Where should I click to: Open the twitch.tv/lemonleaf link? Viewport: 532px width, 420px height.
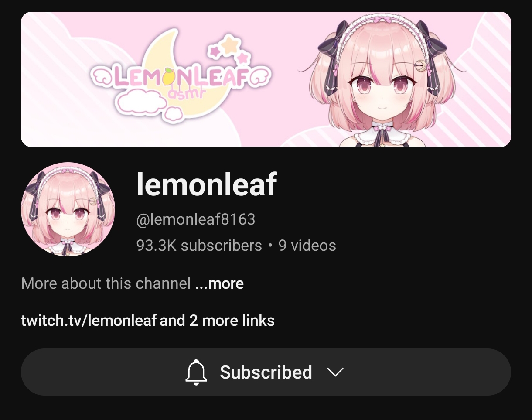pyautogui.click(x=89, y=321)
